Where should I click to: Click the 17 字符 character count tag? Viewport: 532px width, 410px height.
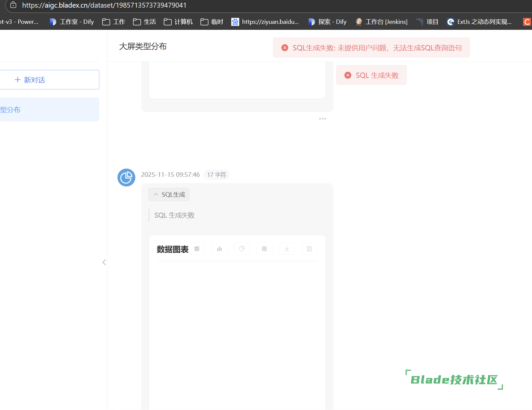[216, 175]
